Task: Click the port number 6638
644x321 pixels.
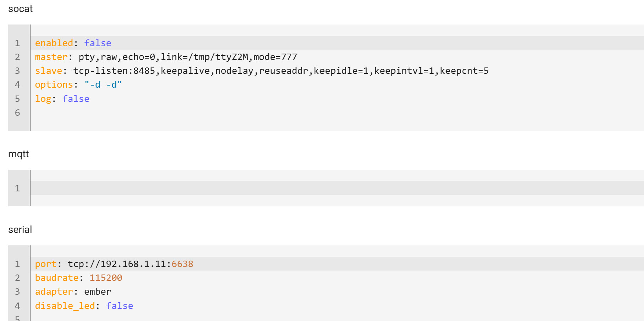Action: [x=182, y=264]
